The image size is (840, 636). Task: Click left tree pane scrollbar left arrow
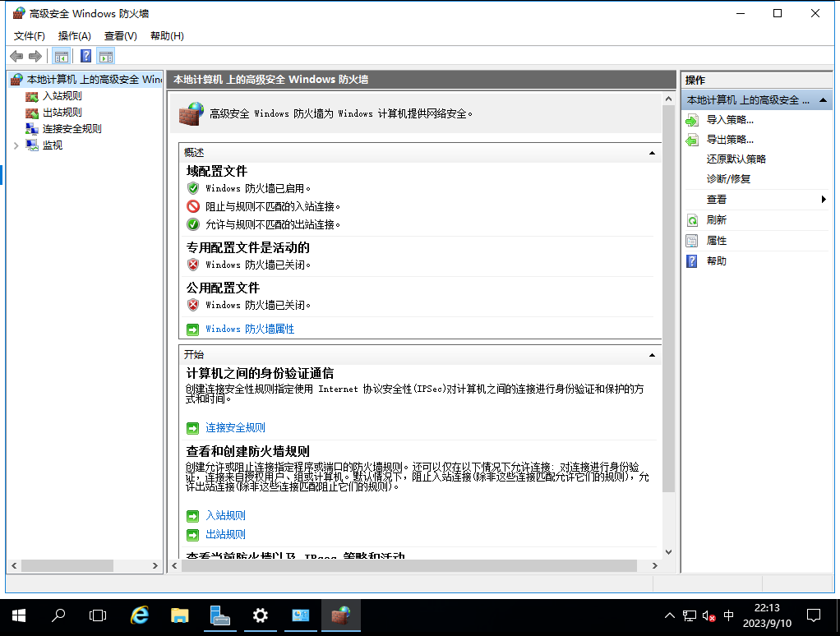(14, 565)
